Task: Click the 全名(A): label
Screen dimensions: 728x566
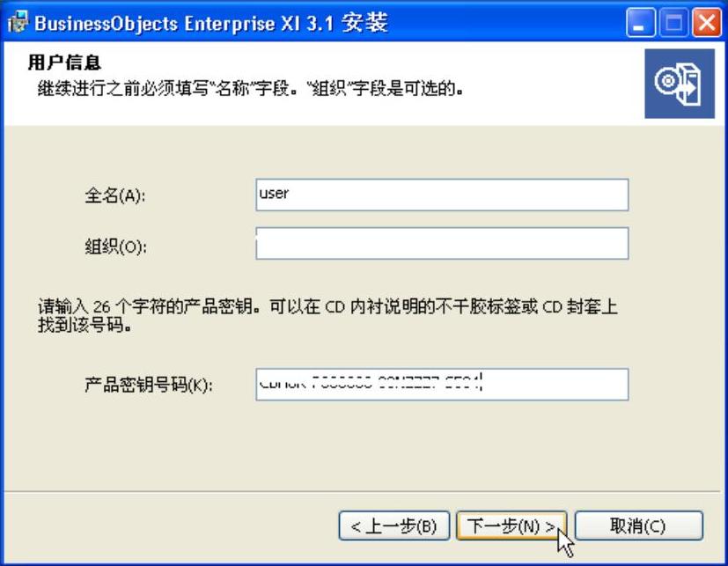Action: 114,195
